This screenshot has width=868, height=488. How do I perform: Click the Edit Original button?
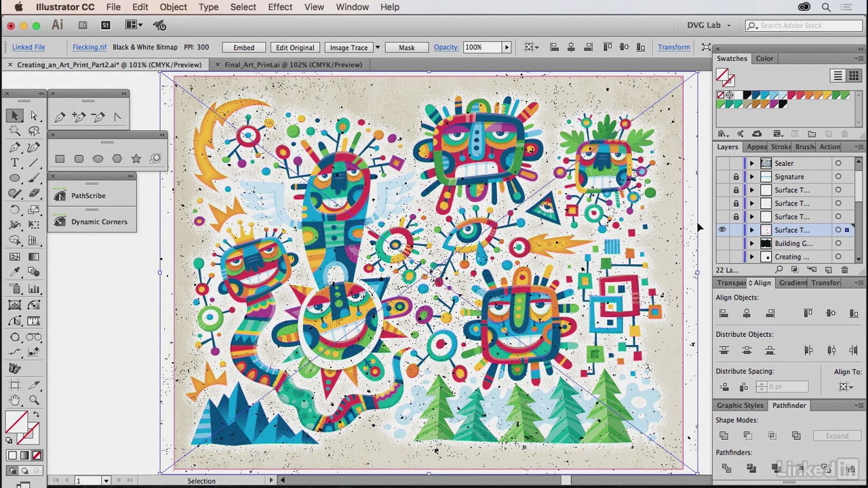295,47
